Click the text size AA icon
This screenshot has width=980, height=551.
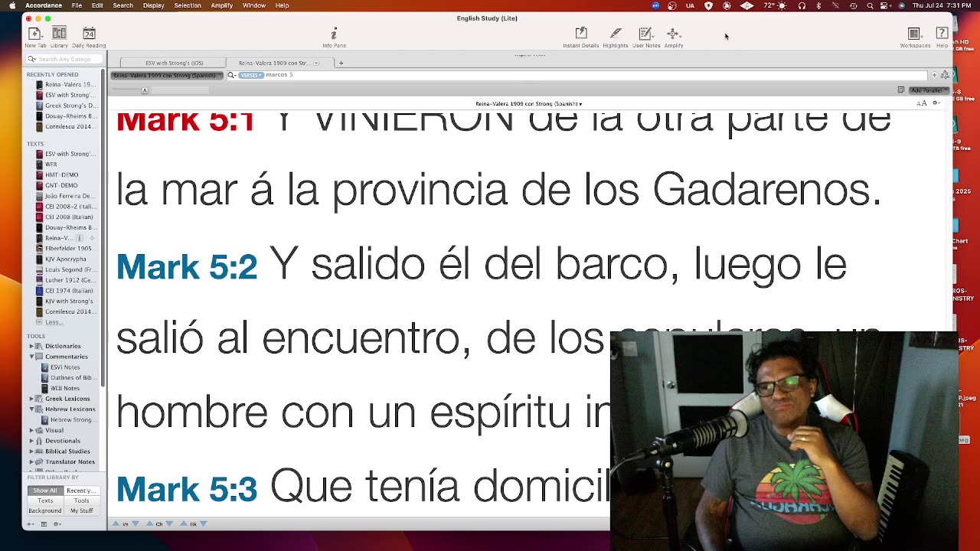coord(922,103)
